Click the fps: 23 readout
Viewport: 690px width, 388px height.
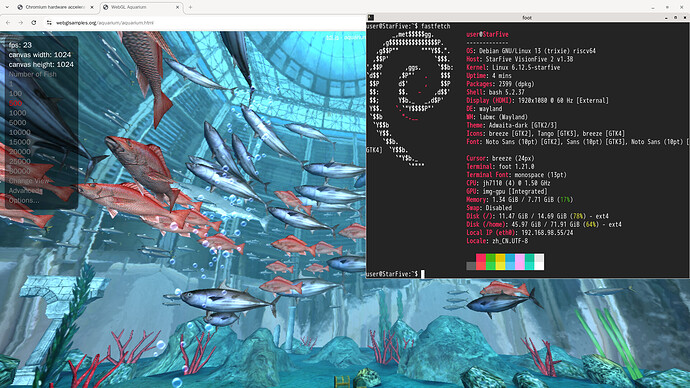20,45
